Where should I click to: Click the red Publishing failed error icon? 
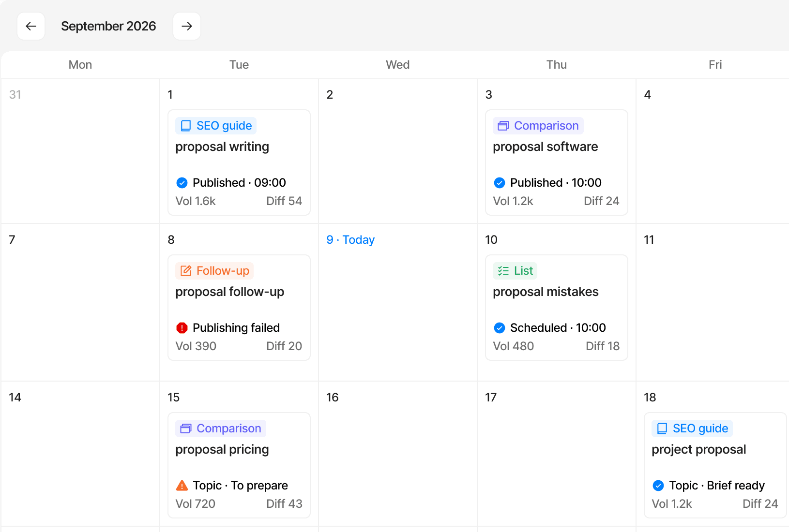[182, 328]
